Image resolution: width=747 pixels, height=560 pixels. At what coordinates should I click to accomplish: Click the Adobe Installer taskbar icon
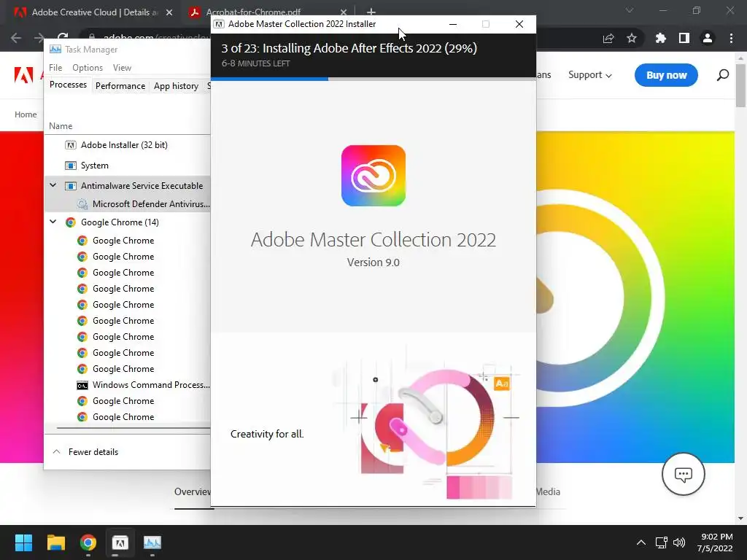[120, 542]
